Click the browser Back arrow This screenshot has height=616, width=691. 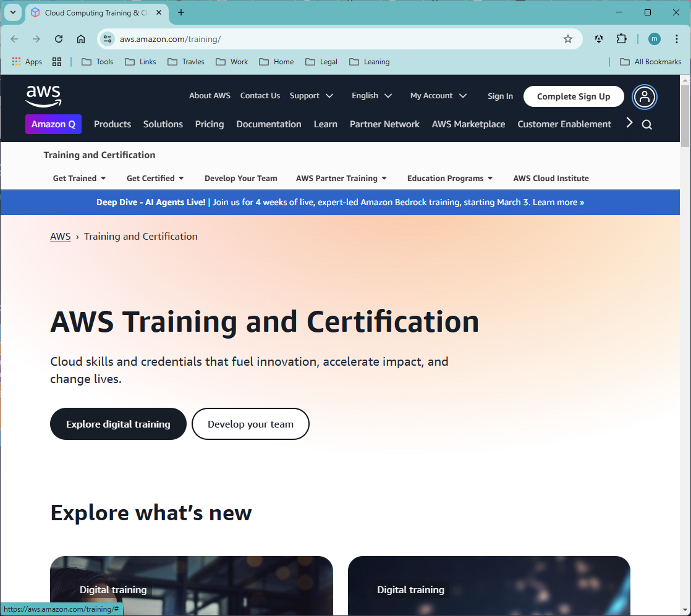coord(15,39)
